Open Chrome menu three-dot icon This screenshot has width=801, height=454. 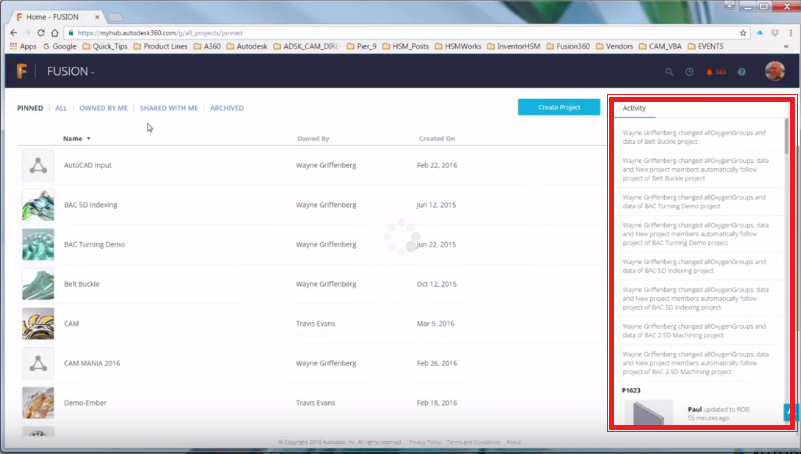point(791,33)
